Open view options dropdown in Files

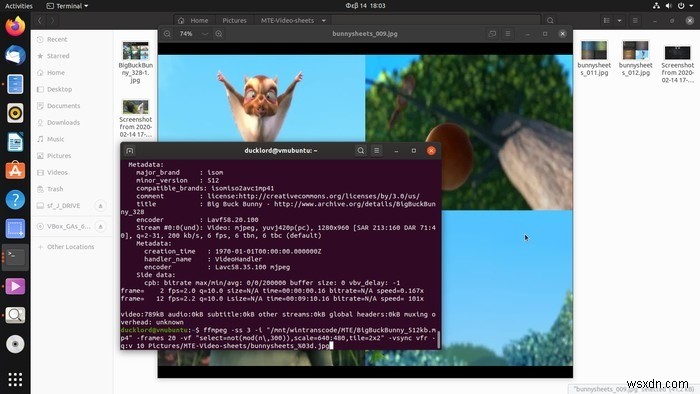(x=619, y=21)
